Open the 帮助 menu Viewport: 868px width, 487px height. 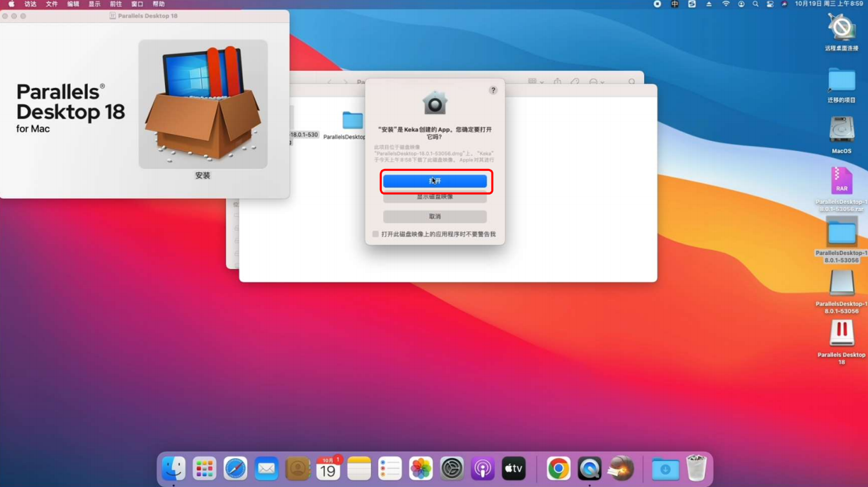click(x=159, y=4)
